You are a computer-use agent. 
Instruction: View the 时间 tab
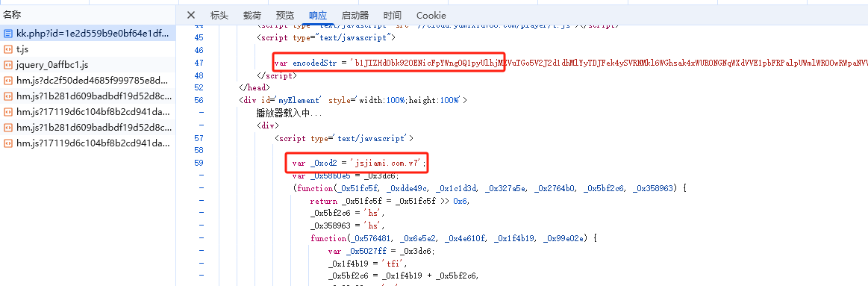[393, 15]
